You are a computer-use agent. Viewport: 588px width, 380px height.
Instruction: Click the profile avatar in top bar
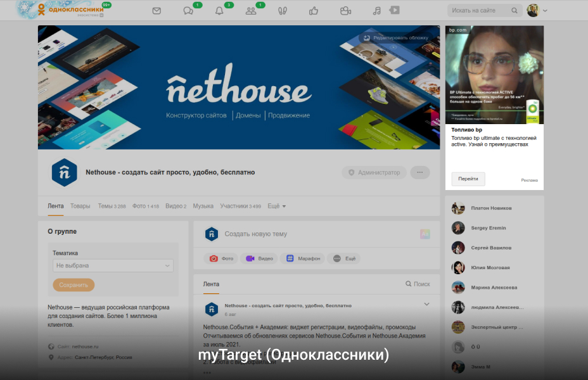533,11
